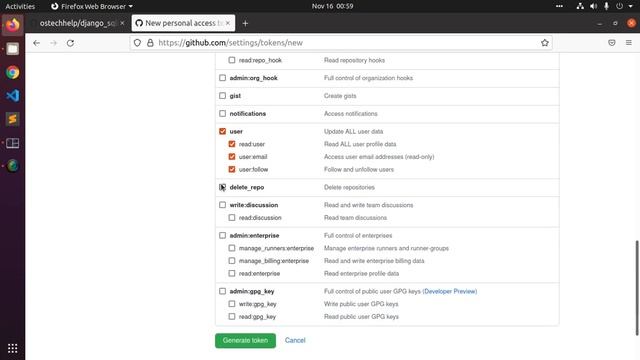Reload the current GitHub page
The width and height of the screenshot is (640, 360).
(x=70, y=43)
